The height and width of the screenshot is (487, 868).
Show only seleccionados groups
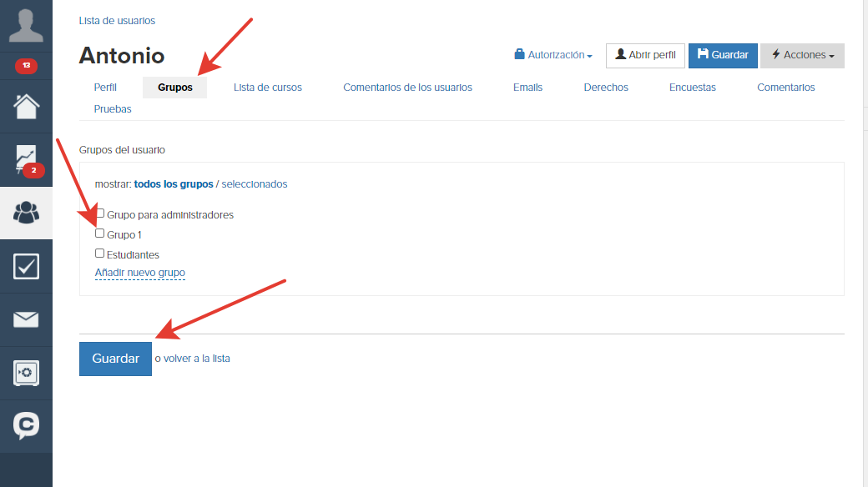tap(254, 184)
